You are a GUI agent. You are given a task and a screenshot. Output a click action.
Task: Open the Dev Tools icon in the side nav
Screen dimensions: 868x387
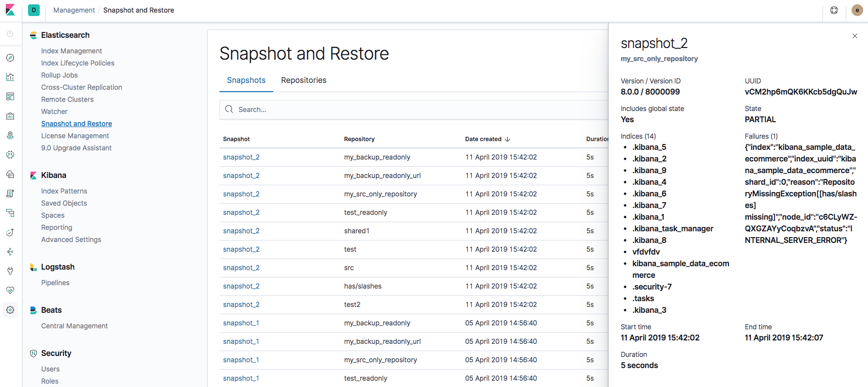coord(10,271)
